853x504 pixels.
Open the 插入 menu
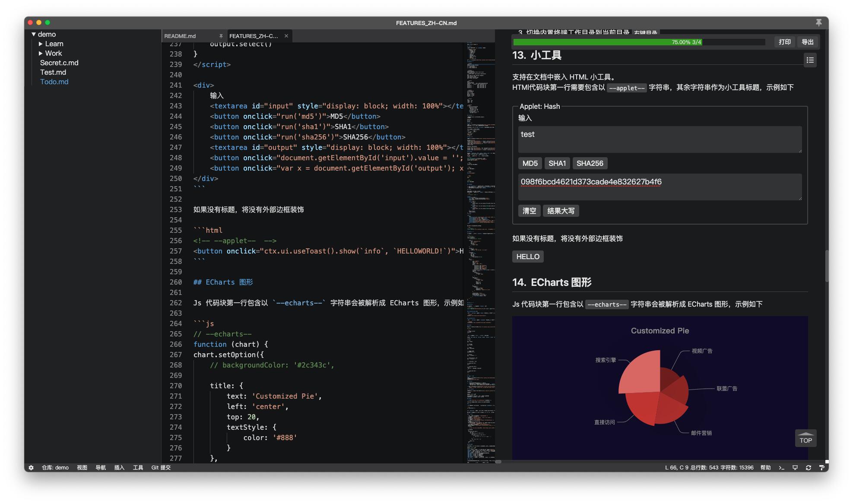click(x=119, y=468)
